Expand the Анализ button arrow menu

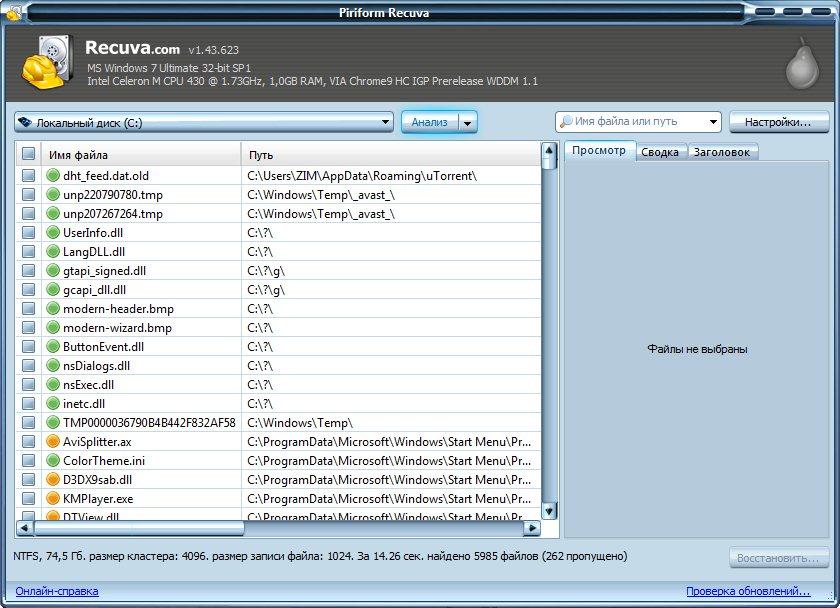pyautogui.click(x=467, y=123)
